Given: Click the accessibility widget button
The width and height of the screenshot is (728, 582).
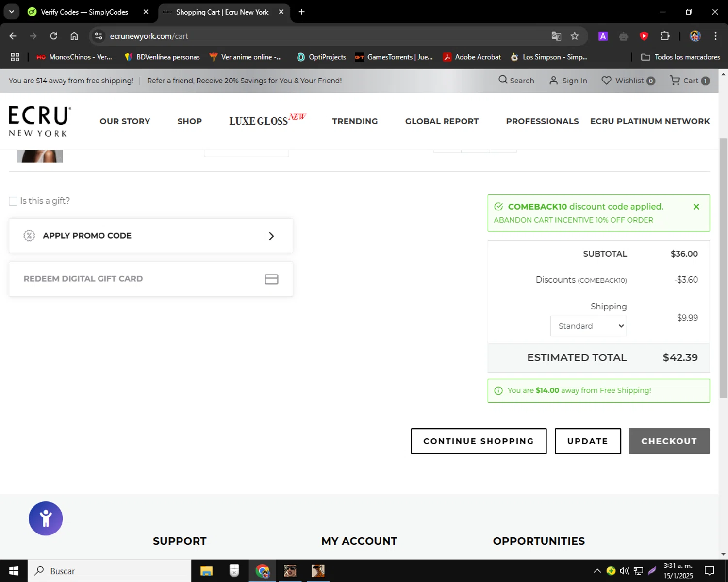Looking at the screenshot, I should click(x=46, y=518).
